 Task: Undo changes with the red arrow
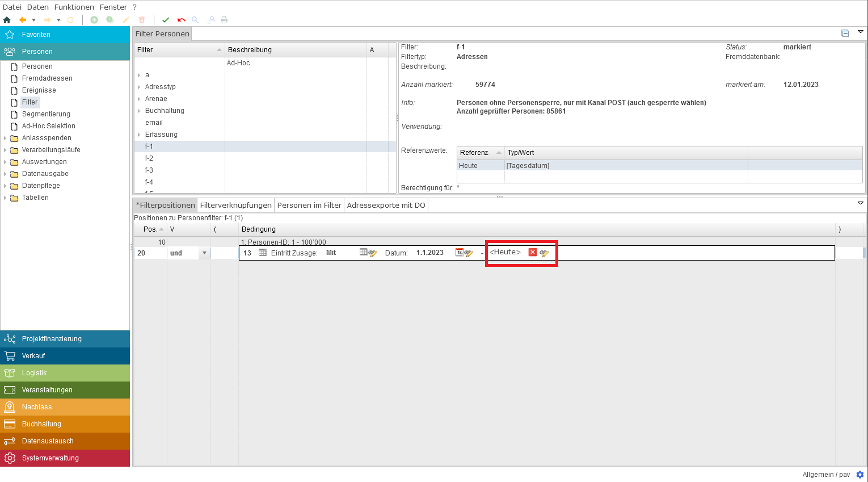click(181, 20)
